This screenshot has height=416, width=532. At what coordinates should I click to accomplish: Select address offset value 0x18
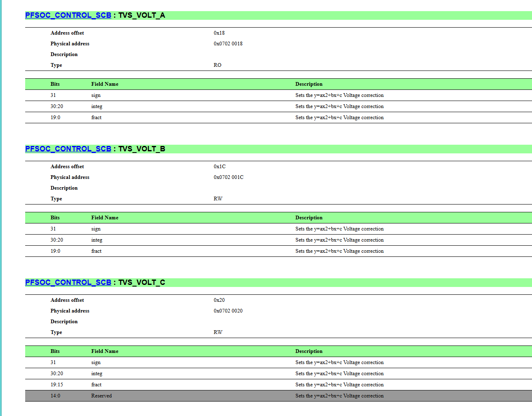tap(219, 33)
